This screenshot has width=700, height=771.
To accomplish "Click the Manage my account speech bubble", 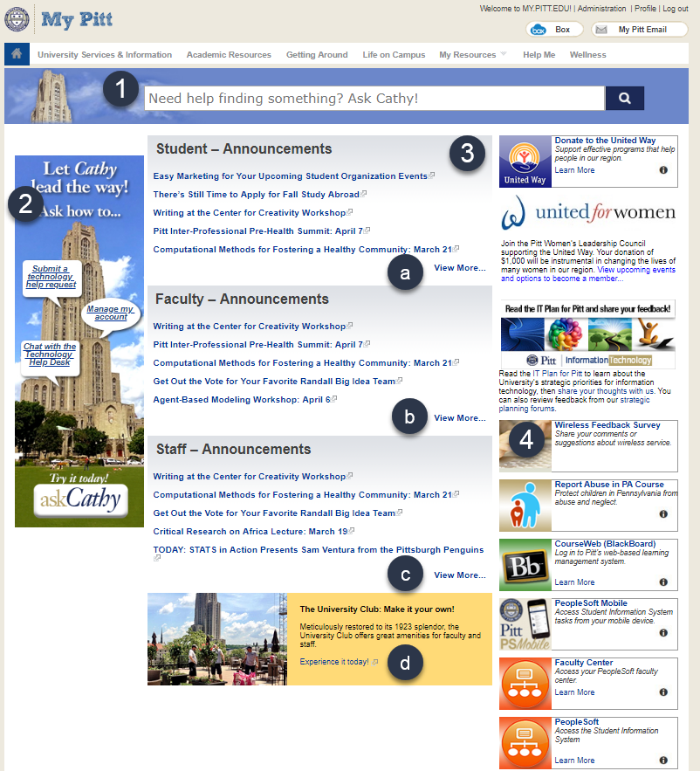I will click(x=111, y=313).
